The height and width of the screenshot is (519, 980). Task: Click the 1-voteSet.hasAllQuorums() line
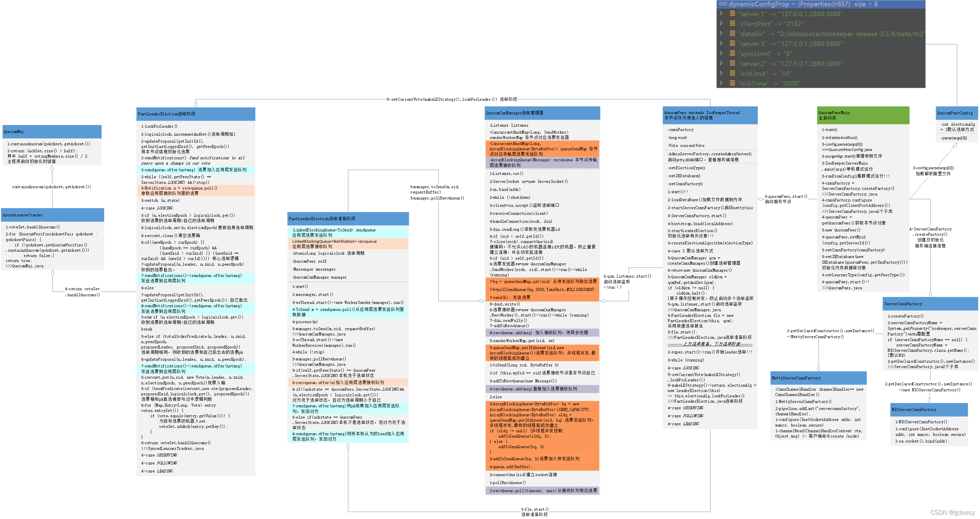(32, 227)
